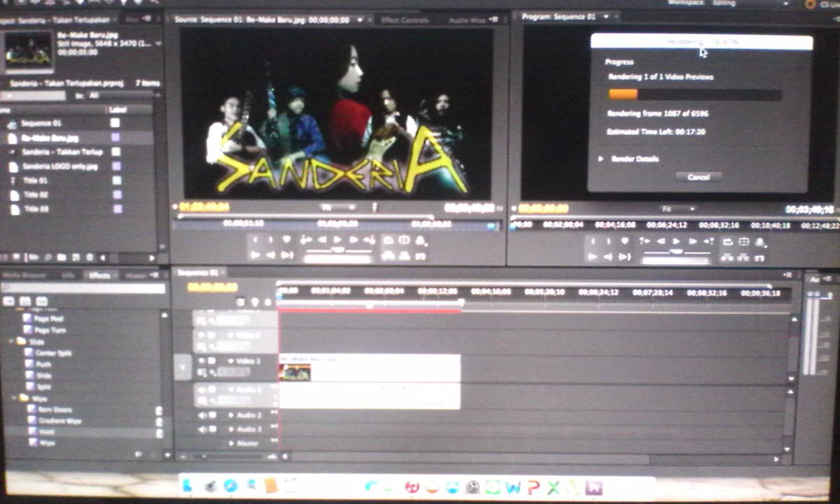Viewport: 840px width, 504px height.
Task: Toggle Audio 2 track output speaker
Action: pyautogui.click(x=203, y=415)
